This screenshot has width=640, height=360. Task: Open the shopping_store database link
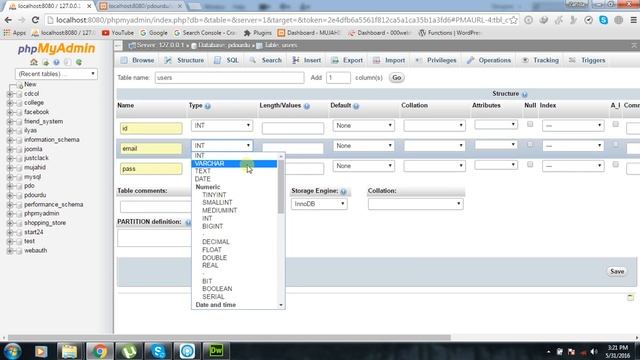coord(45,223)
